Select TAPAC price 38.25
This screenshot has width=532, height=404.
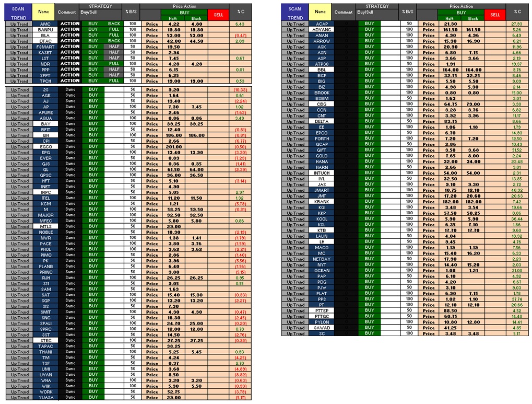coord(174,346)
